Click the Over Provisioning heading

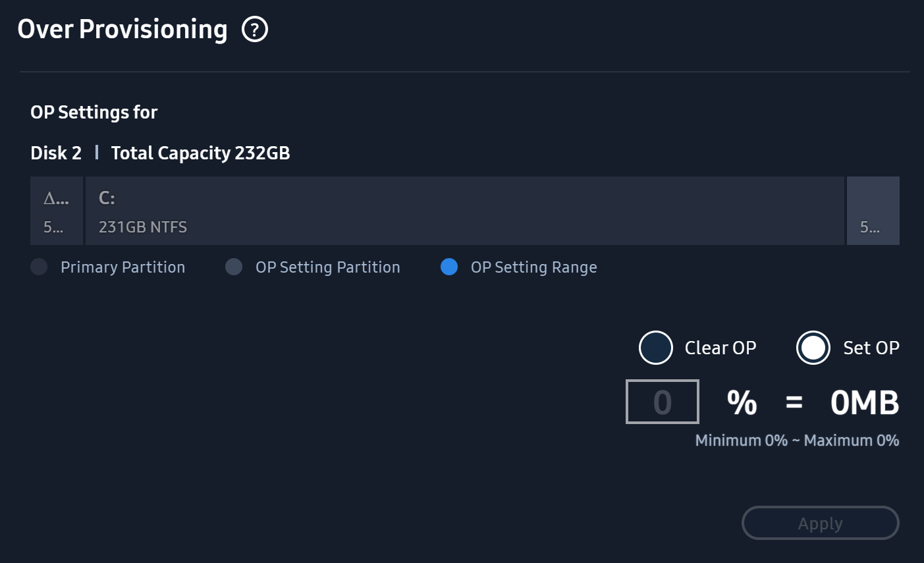pyautogui.click(x=122, y=30)
